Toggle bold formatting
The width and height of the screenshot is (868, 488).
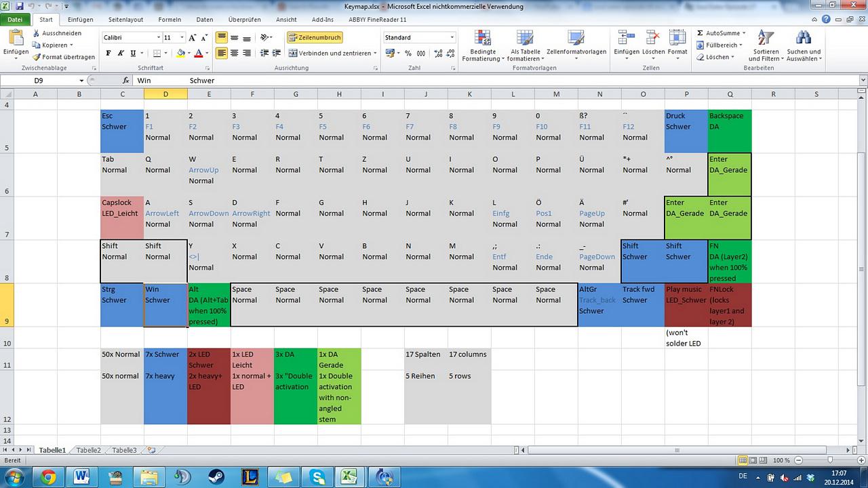click(108, 53)
